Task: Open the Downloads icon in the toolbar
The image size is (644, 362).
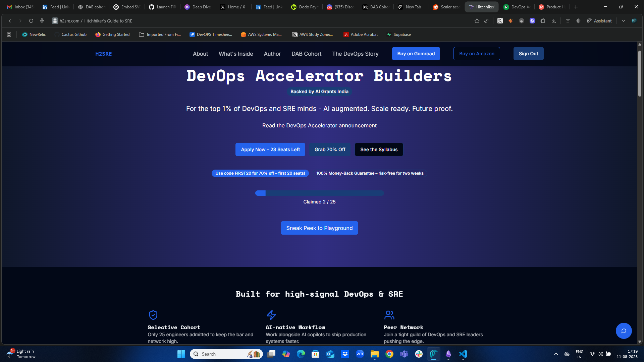Action: tap(554, 21)
